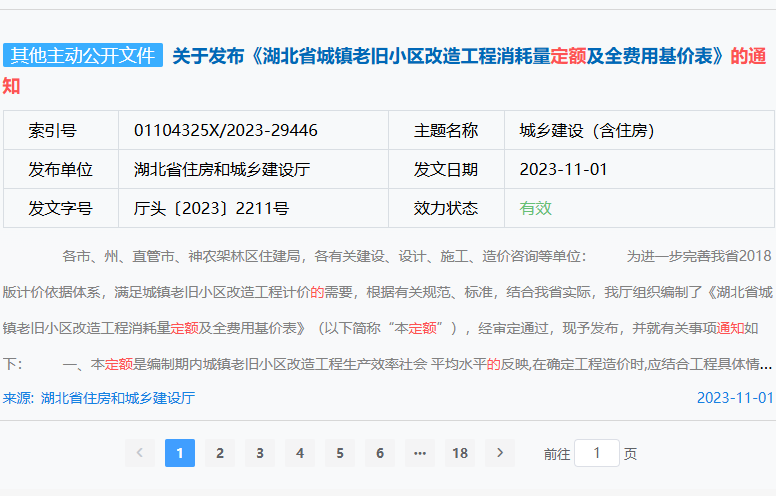Viewport: 776px width, 496px height.
Task: Open page 5 of results
Action: coord(340,453)
